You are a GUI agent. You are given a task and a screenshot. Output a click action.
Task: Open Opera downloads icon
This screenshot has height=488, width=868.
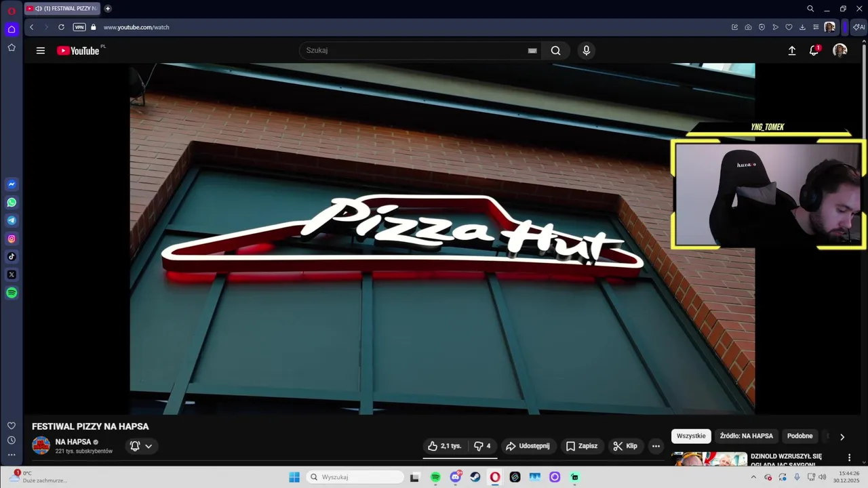pyautogui.click(x=802, y=27)
